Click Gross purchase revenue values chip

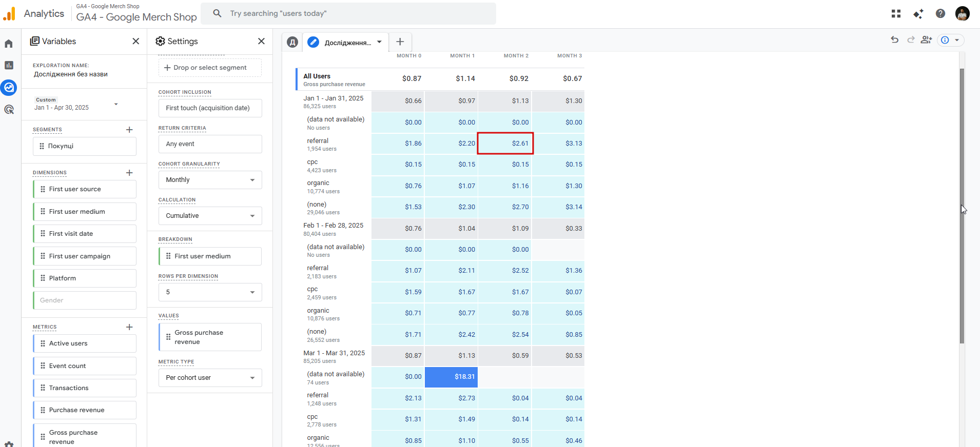[x=210, y=337]
